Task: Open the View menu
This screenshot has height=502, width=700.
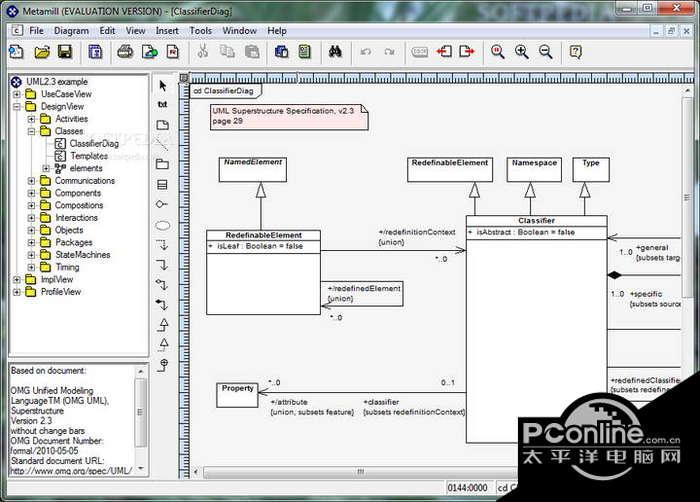Action: (x=135, y=31)
